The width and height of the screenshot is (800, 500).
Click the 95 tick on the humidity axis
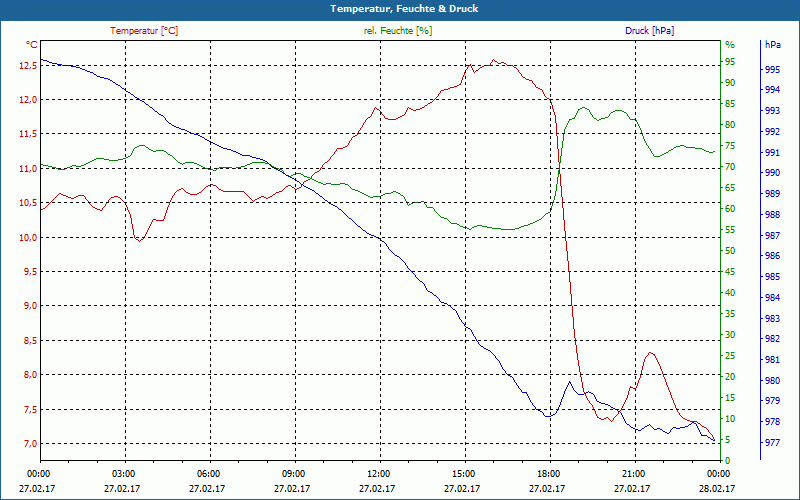[x=730, y=62]
